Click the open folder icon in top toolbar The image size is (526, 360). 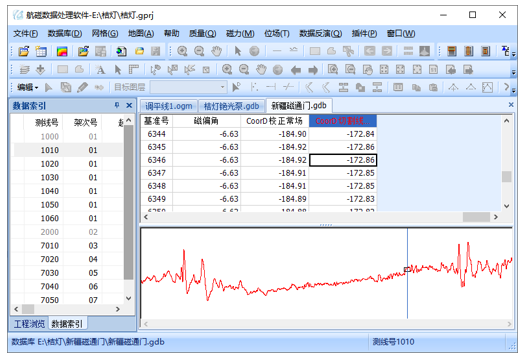pos(23,51)
